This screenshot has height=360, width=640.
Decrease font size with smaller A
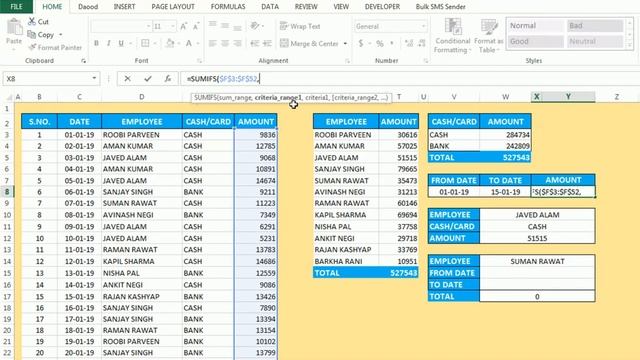click(x=196, y=27)
